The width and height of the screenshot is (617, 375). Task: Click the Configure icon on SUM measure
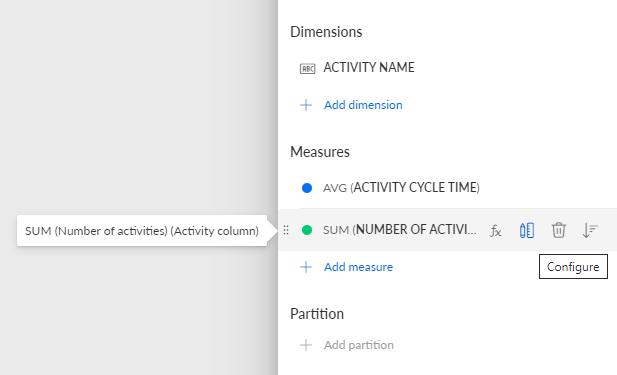(527, 231)
